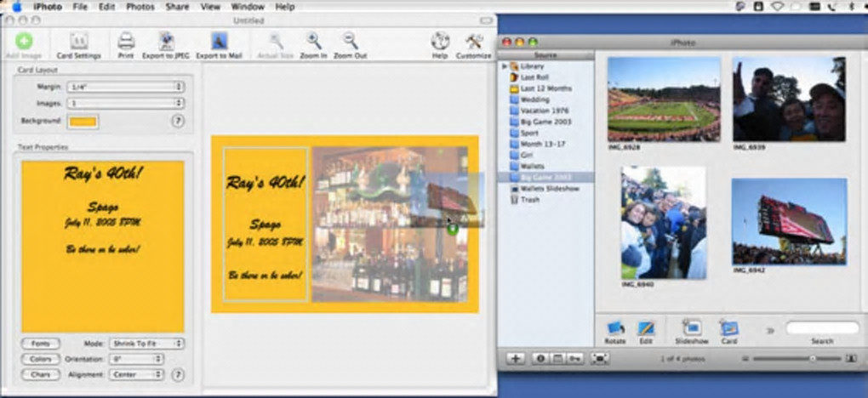Click the green Add Image icon

tap(24, 41)
